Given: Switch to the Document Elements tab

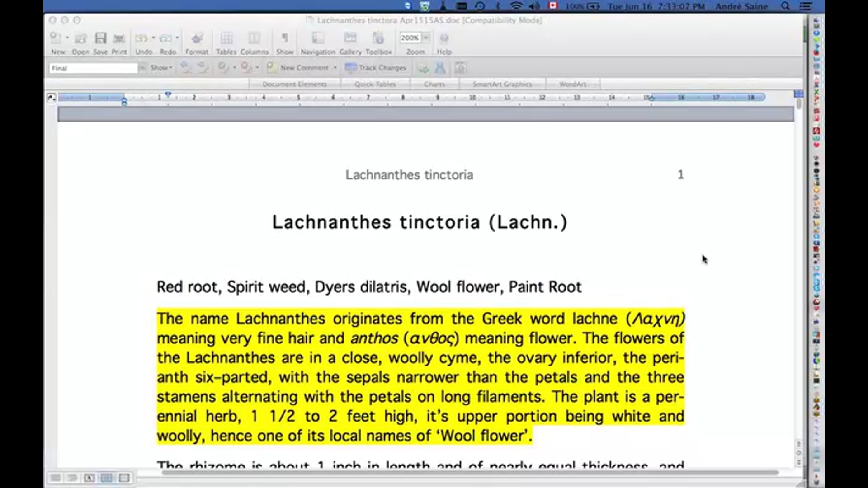Looking at the screenshot, I should [294, 84].
